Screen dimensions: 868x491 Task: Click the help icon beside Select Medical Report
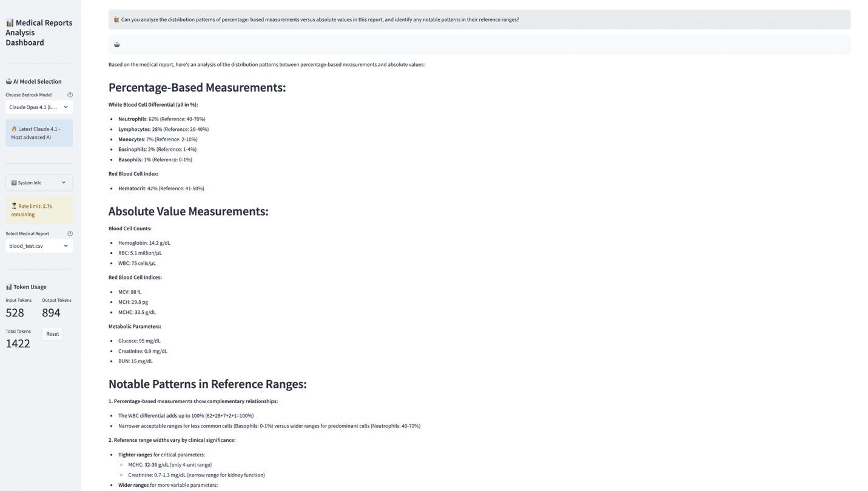(70, 233)
